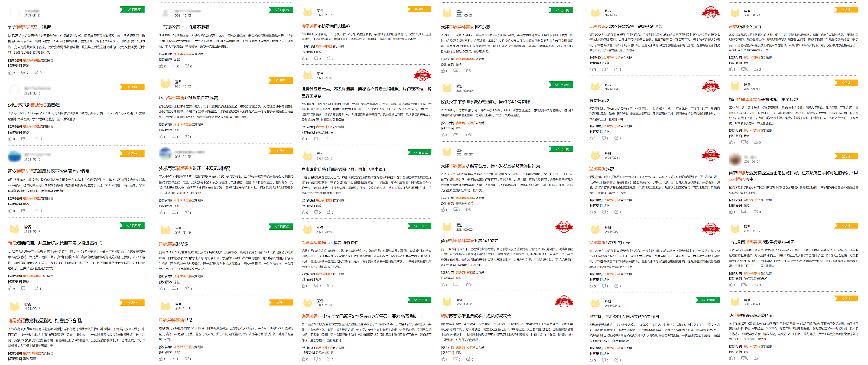The width and height of the screenshot is (868, 365).
Task: Click thumbs-up under third column's top post
Action: click(x=306, y=59)
